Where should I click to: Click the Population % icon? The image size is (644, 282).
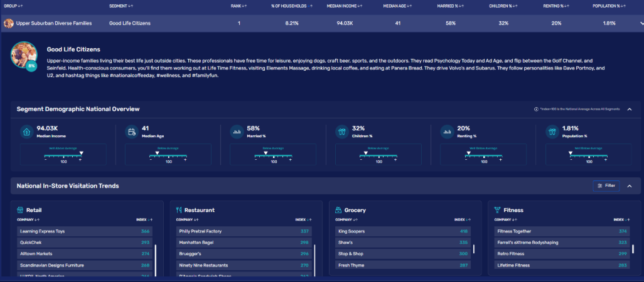point(552,132)
